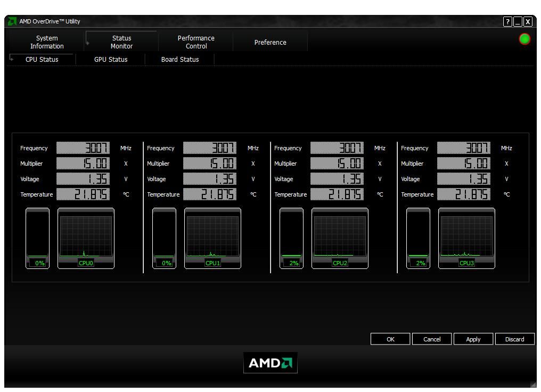Select the CPU1 usage graph
The image size is (541, 392).
point(212,238)
